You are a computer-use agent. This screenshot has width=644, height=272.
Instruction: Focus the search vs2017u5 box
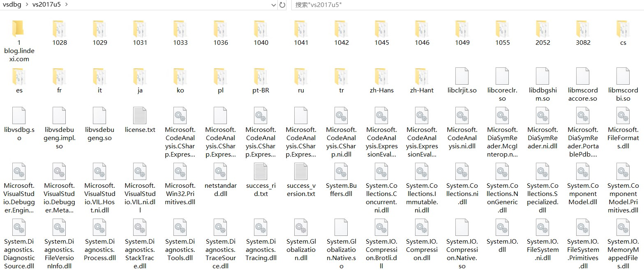(x=467, y=5)
